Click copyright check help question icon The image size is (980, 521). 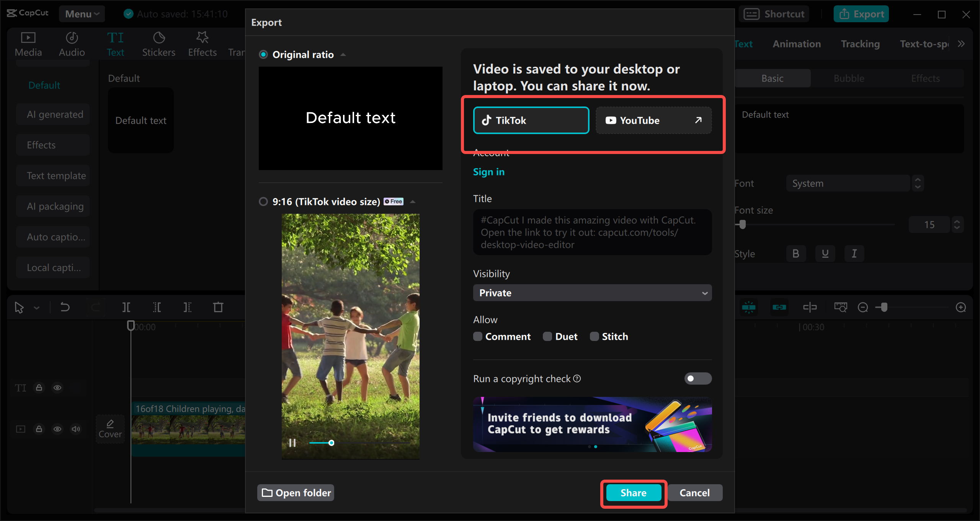click(x=577, y=378)
